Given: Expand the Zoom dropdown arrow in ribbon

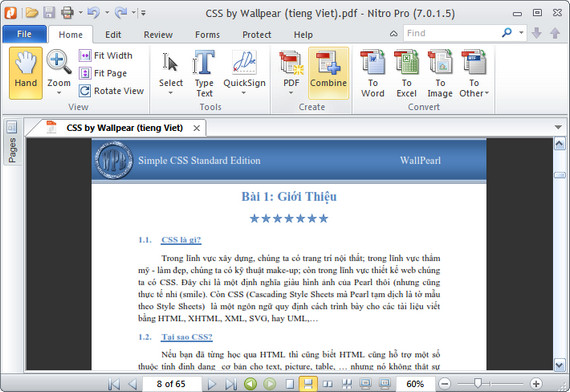Looking at the screenshot, I should tap(59, 93).
